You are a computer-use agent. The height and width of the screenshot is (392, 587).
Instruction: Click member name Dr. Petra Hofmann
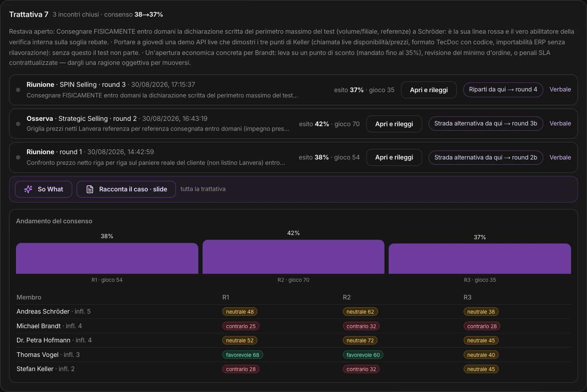[x=43, y=340]
